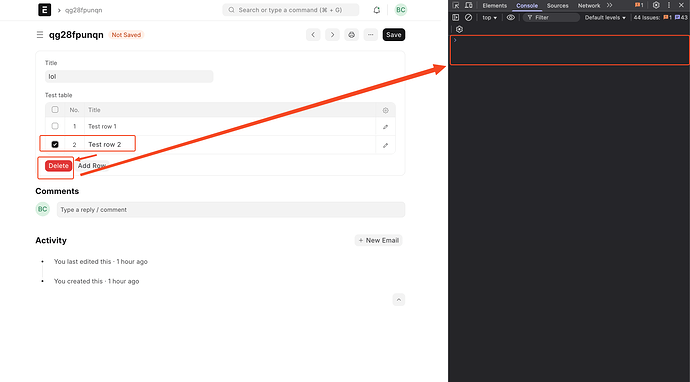Click the red Delete button
Image resolution: width=690 pixels, height=382 pixels.
59,166
